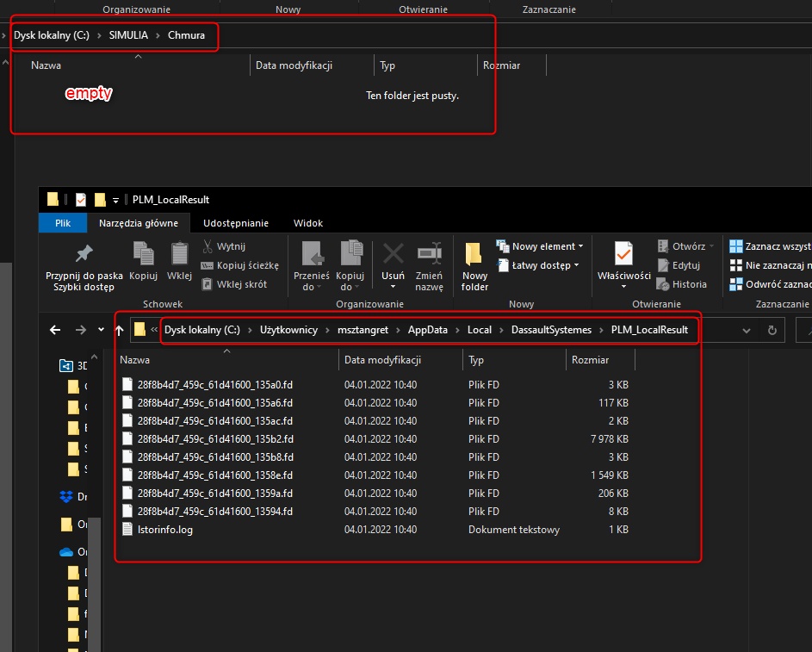Viewport: 812px width, 652px height.
Task: Click the Dokument tekstowy type cell
Action: tap(514, 530)
